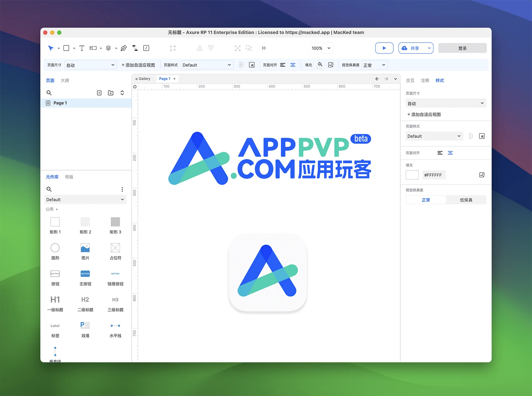532x396 pixels.
Task: Select the connector tool
Action: (135, 48)
